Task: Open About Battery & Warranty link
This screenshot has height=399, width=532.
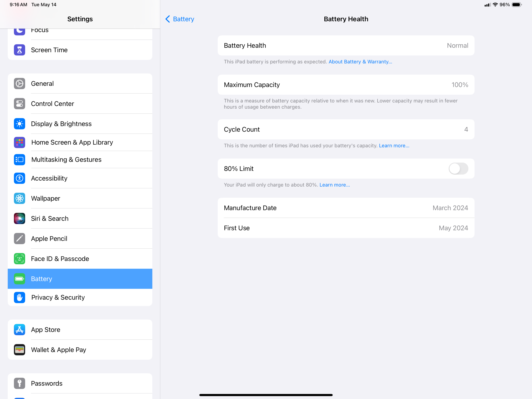Action: point(360,62)
